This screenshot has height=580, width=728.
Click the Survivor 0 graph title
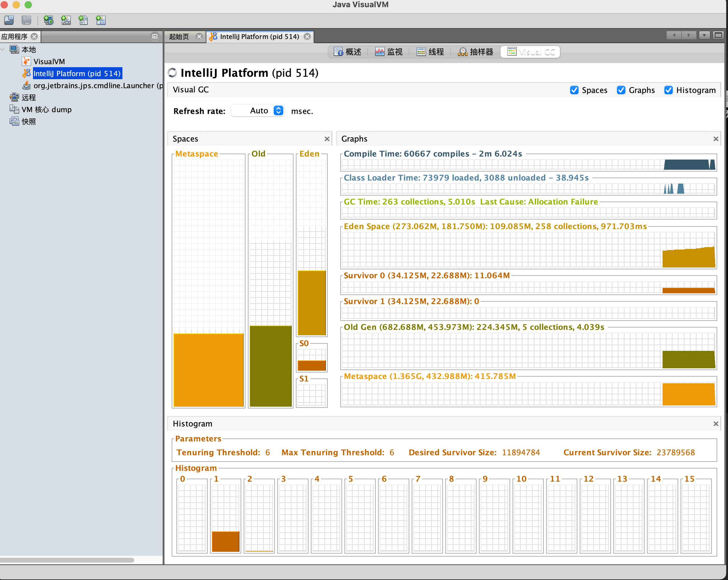coord(427,276)
